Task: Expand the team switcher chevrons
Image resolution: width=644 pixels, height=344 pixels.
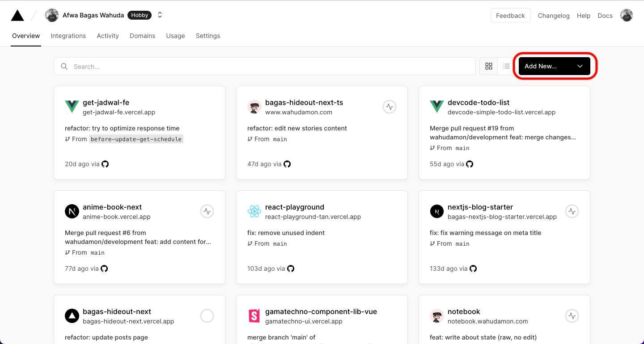Action: 160,15
